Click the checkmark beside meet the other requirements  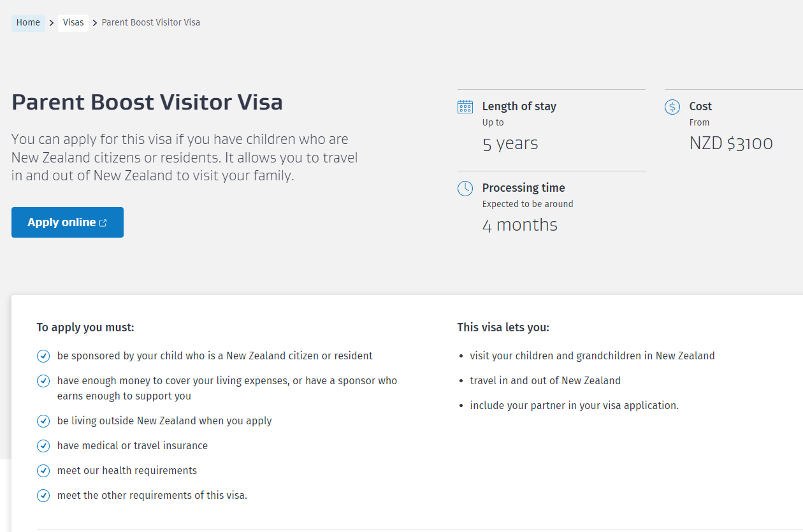coord(43,496)
